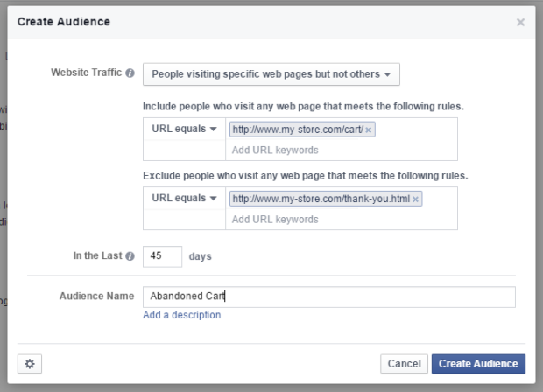The height and width of the screenshot is (392, 543).
Task: Open the Website Traffic dropdown
Action: click(271, 74)
